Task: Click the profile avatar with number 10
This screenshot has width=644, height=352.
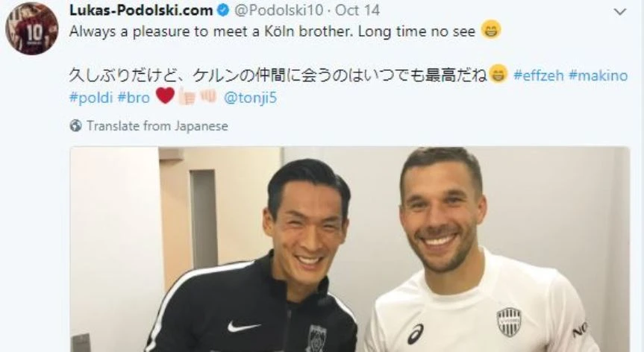Action: 31,29
